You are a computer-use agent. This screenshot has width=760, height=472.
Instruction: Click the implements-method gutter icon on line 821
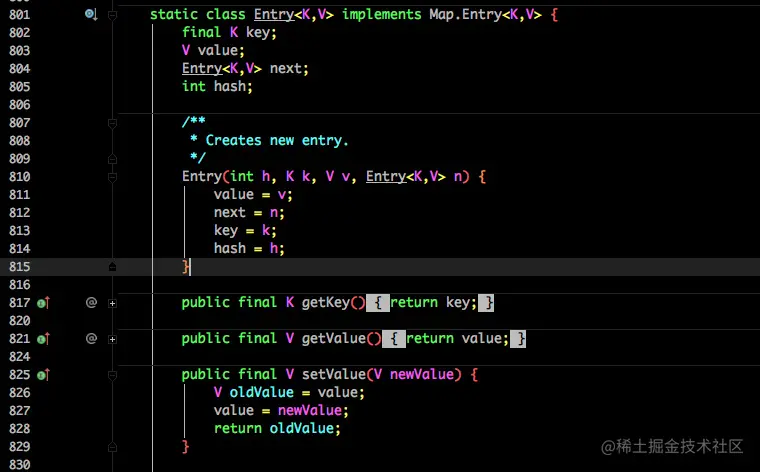click(x=43, y=339)
